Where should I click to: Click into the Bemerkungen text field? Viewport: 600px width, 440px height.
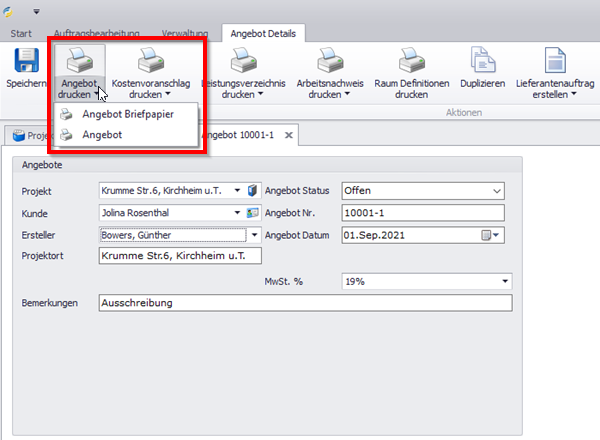(304, 303)
